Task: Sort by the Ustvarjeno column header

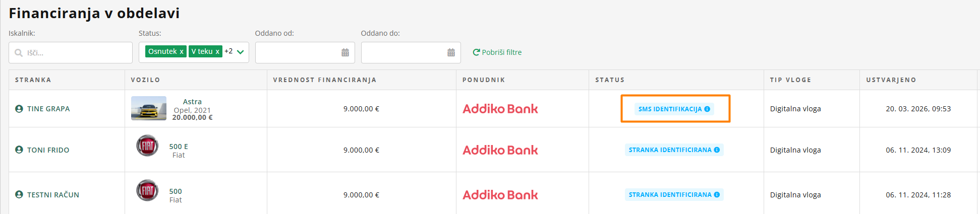Action: [x=891, y=80]
